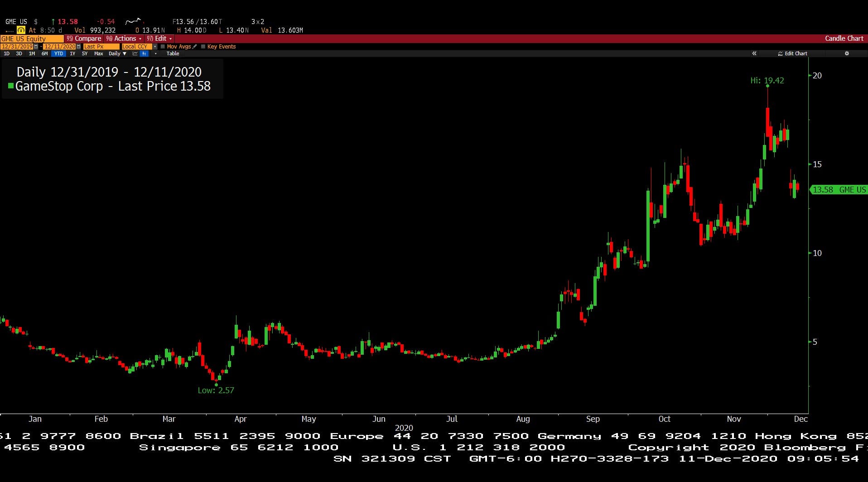Image resolution: width=868 pixels, height=482 pixels.
Task: Click the 13.58 GME US price tag
Action: click(839, 190)
